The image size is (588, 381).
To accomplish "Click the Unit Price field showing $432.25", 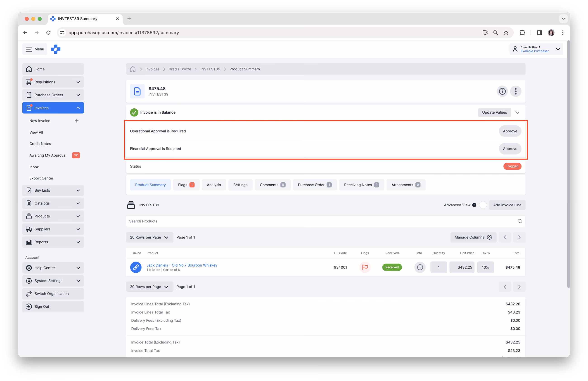I will [x=462, y=267].
